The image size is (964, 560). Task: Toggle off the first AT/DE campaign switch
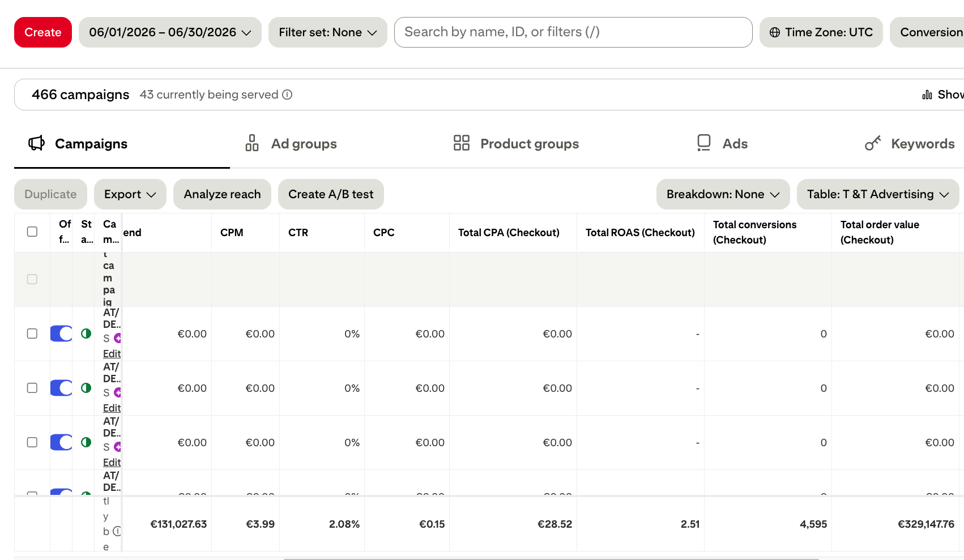(61, 334)
